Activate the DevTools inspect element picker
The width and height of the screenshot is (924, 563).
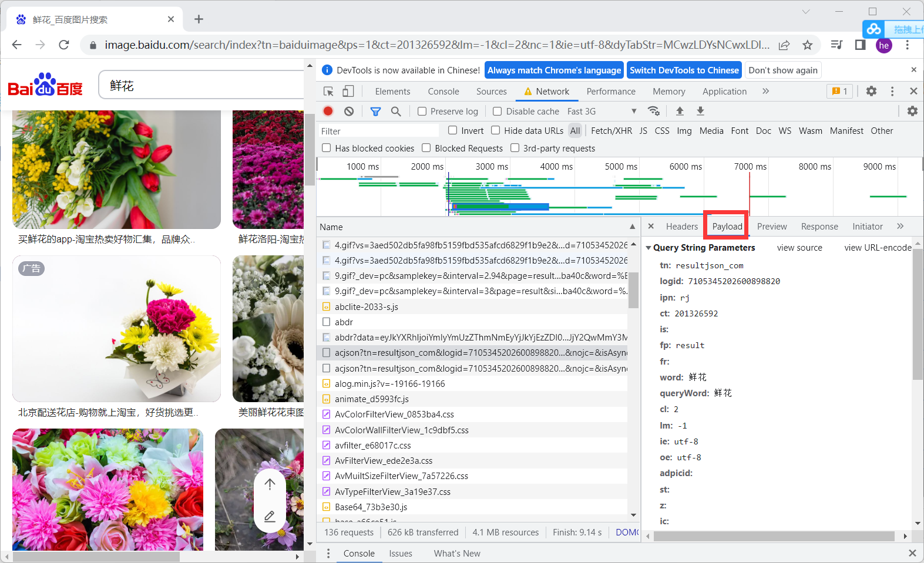coord(328,92)
